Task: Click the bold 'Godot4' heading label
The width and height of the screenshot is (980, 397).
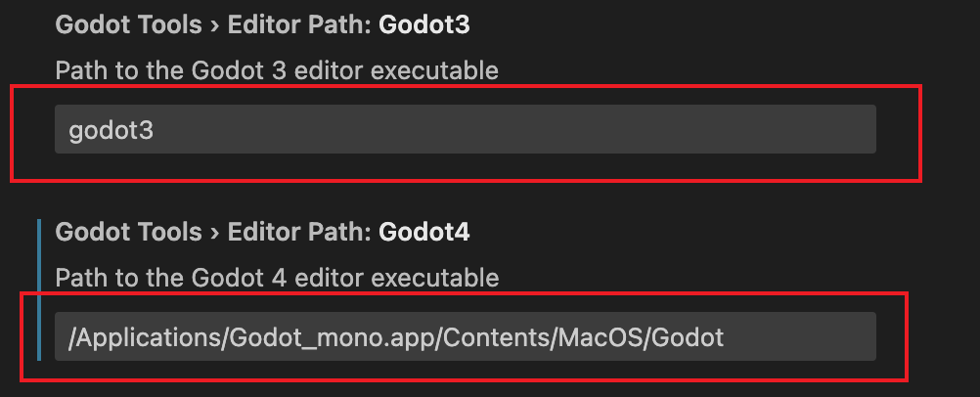Action: coord(423,232)
